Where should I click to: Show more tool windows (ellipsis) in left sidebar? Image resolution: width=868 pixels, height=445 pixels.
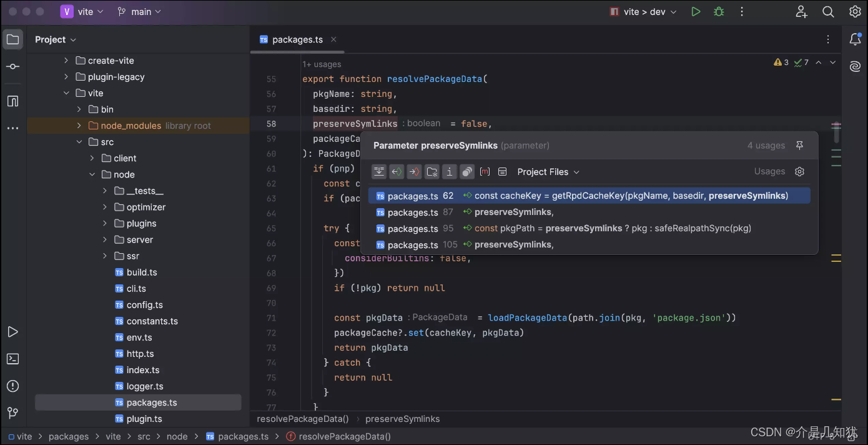(12, 128)
